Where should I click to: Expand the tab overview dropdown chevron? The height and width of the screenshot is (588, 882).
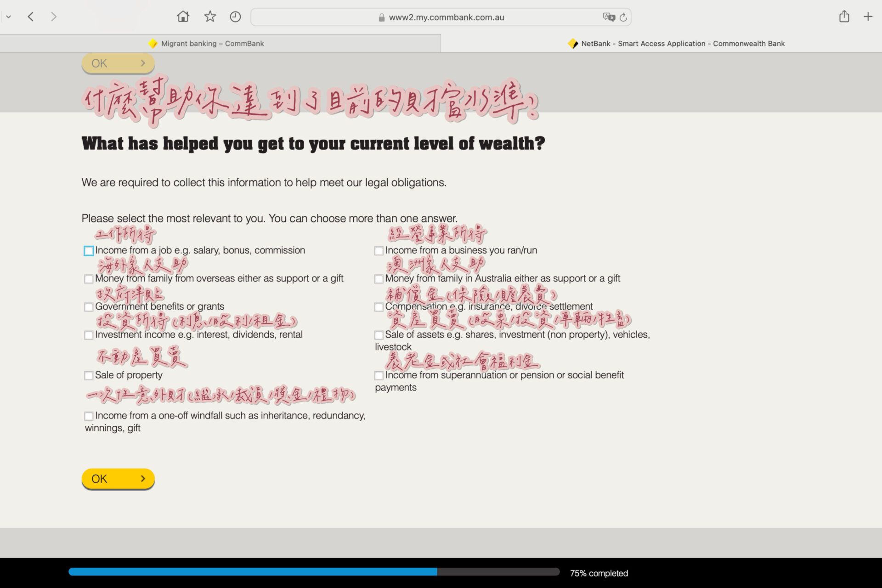(8, 17)
